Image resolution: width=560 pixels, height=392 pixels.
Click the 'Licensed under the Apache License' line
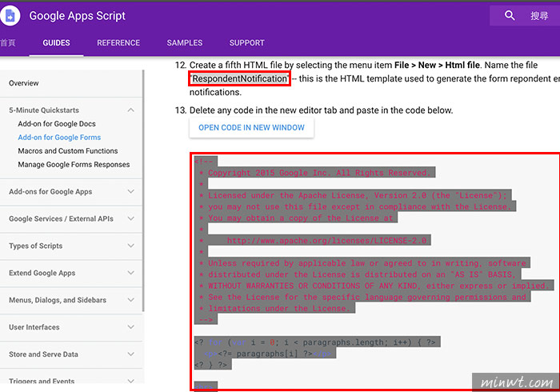353,195
